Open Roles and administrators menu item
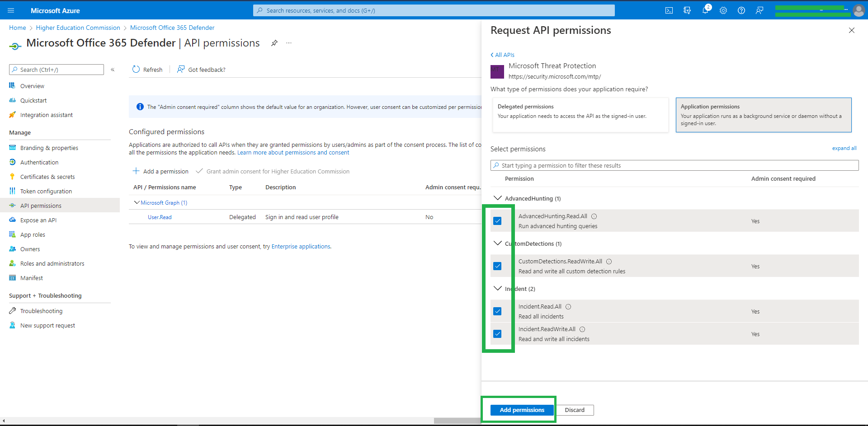 [x=52, y=263]
